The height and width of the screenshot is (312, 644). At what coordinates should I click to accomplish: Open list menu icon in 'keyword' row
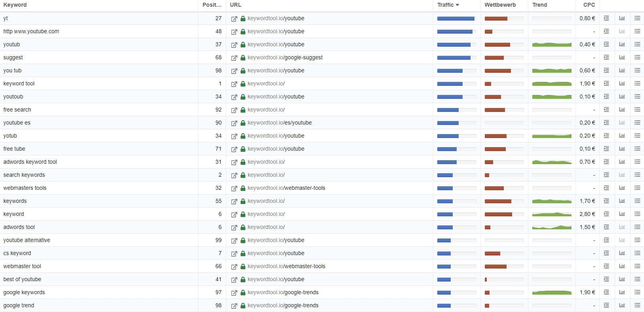637,214
